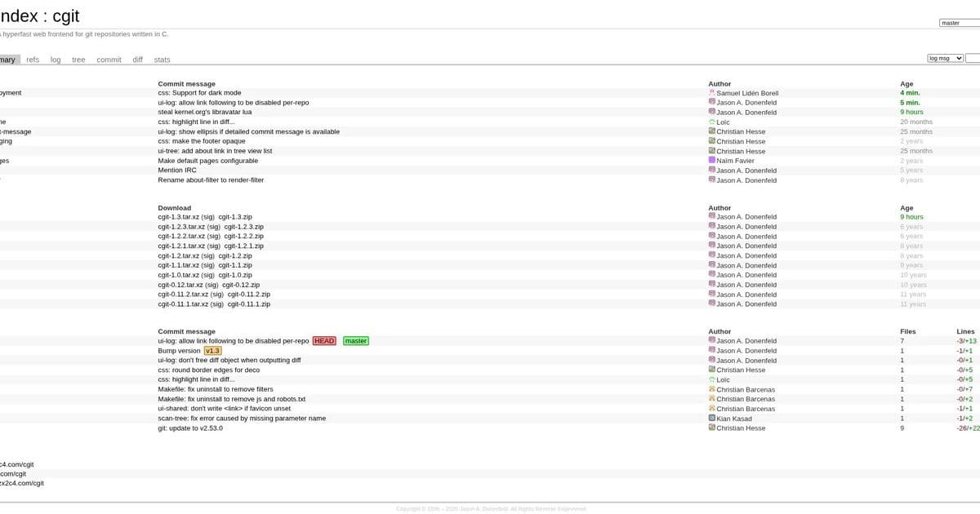Click the avatar beside the v2.53.0 update commit
This screenshot has height=514, width=980.
[x=711, y=428]
